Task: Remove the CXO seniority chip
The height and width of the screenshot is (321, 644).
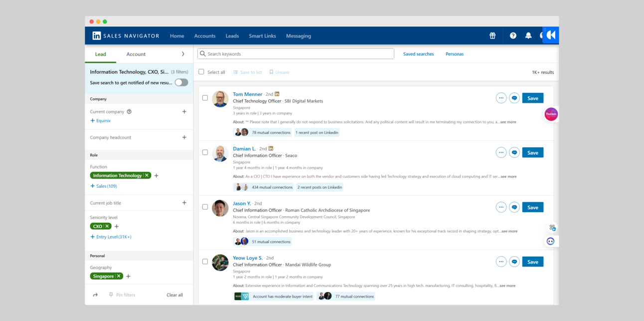Action: pyautogui.click(x=107, y=226)
